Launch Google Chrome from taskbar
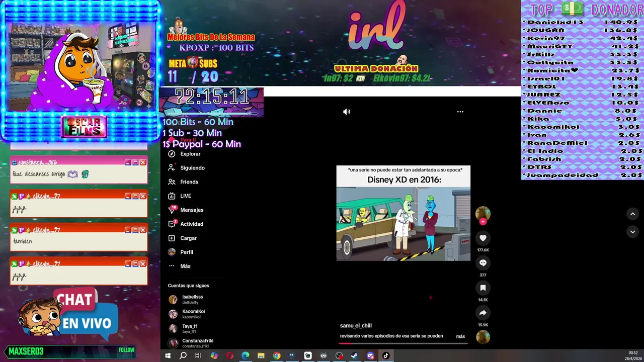The image size is (644, 362). pos(277,356)
